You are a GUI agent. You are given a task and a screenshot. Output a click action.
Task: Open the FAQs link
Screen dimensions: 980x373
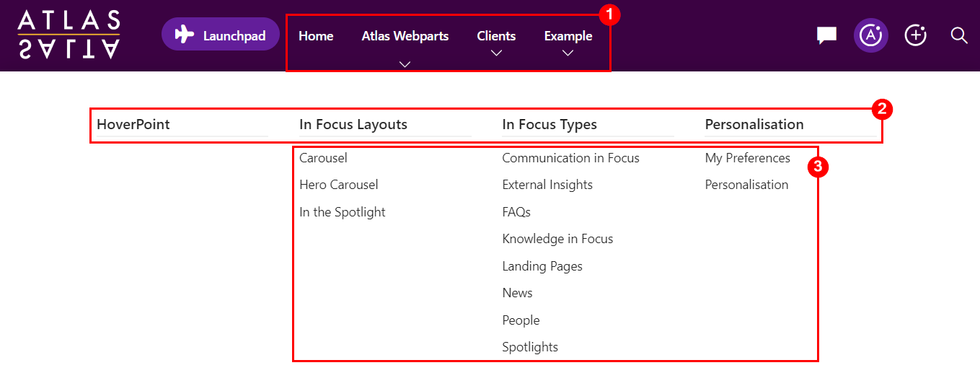(516, 212)
